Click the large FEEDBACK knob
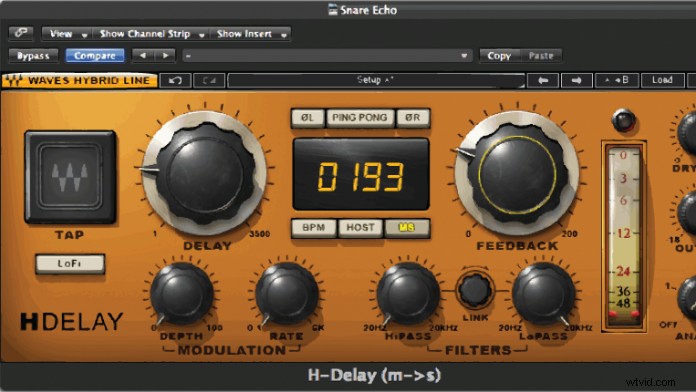This screenshot has width=696, height=392. coord(518,173)
